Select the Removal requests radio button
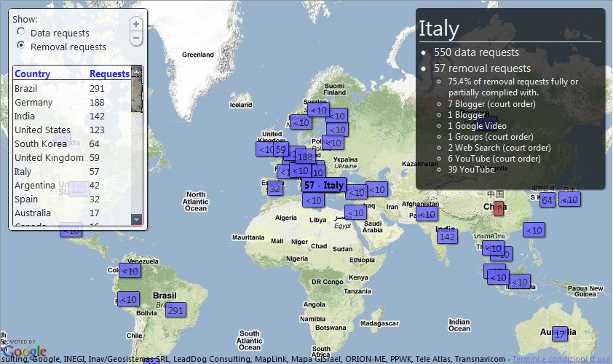613x364 pixels. (x=20, y=46)
